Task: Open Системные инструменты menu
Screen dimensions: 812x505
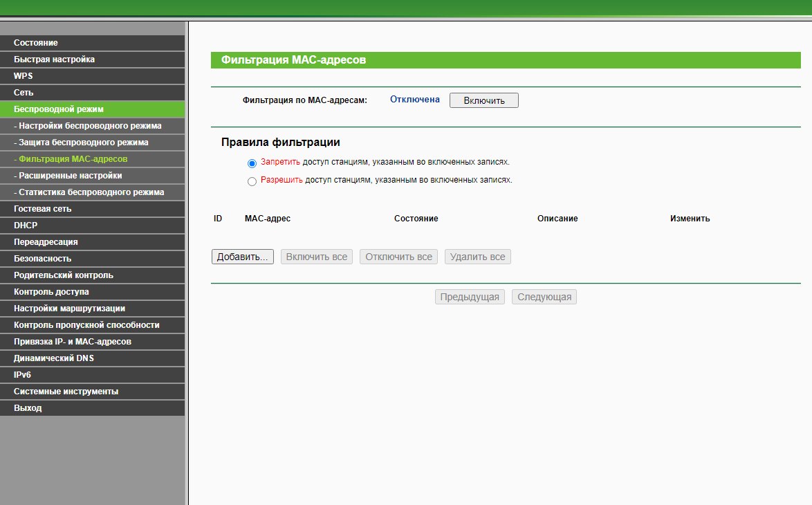Action: pyautogui.click(x=92, y=391)
